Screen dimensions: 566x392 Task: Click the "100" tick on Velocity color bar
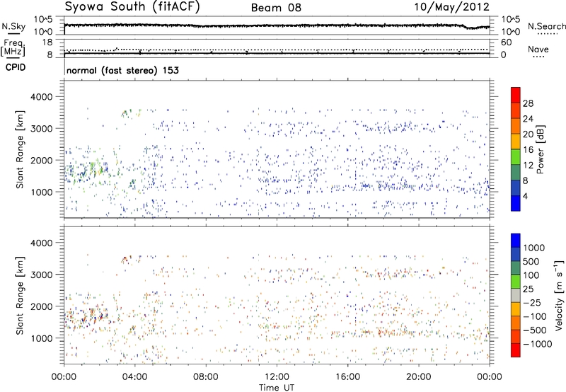[531, 275]
